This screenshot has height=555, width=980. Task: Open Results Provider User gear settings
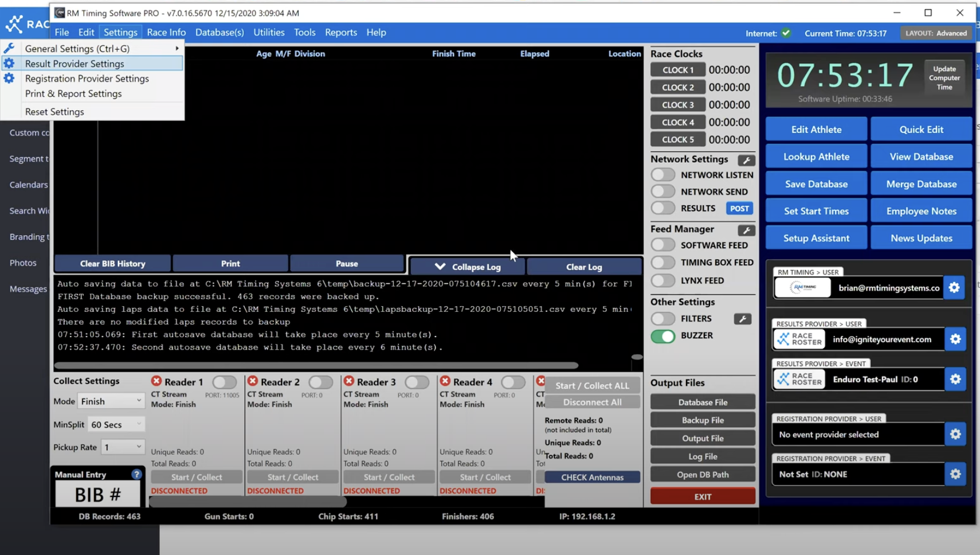point(955,339)
